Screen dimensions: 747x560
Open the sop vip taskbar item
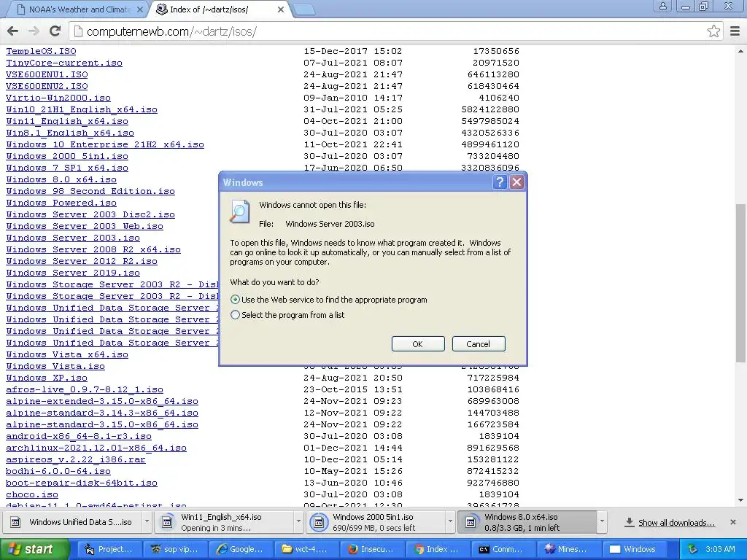point(174,549)
